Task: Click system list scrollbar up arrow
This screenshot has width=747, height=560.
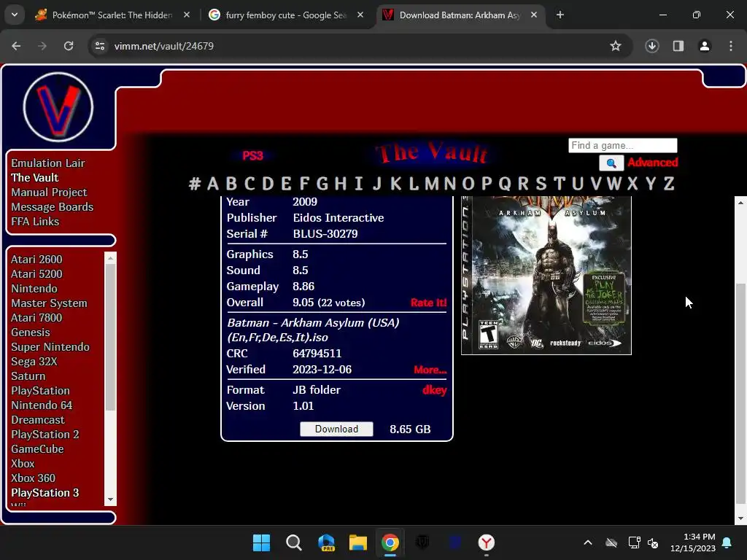Action: point(111,258)
